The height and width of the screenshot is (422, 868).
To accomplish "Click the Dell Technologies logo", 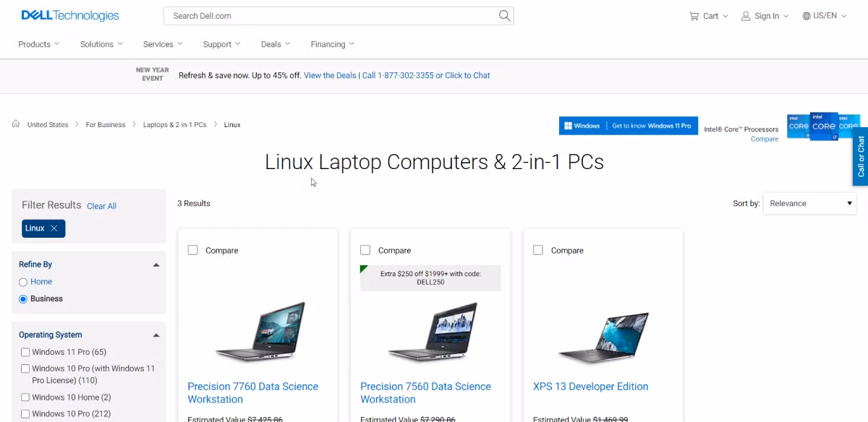I will pos(70,15).
